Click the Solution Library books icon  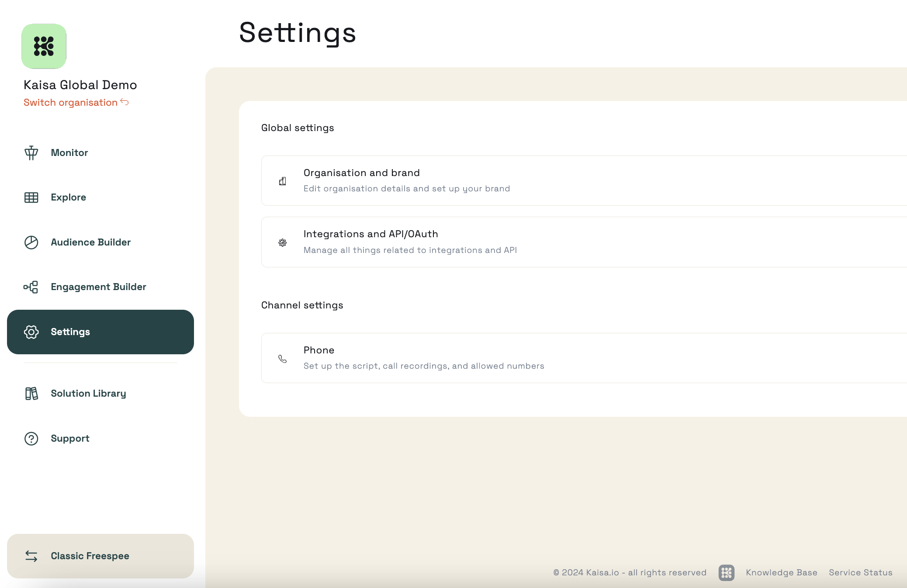[31, 394]
